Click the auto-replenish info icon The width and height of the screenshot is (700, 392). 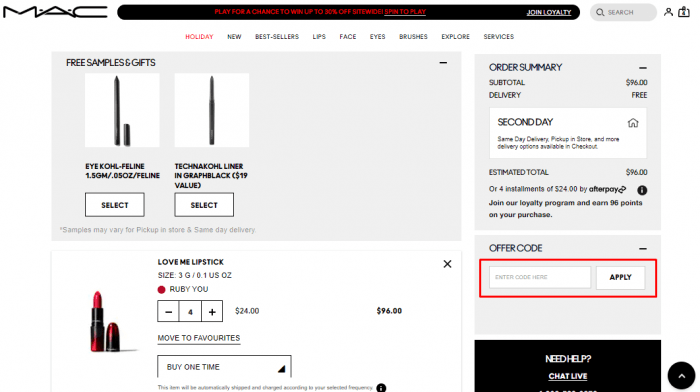click(381, 388)
